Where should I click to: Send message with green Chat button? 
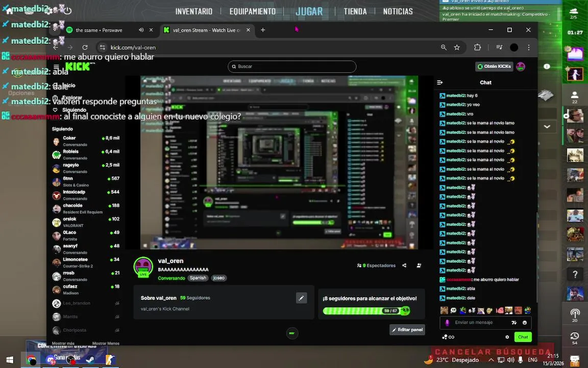[523, 337]
